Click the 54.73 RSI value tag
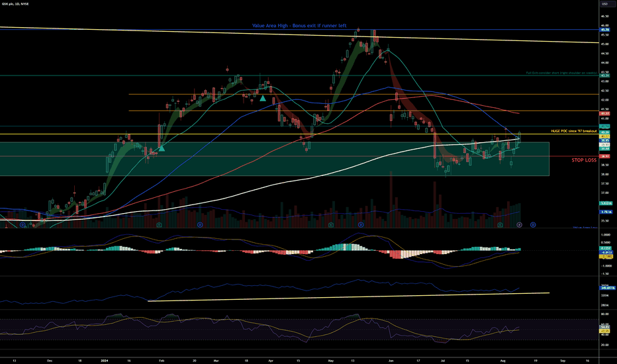The image size is (617, 364). (604, 327)
